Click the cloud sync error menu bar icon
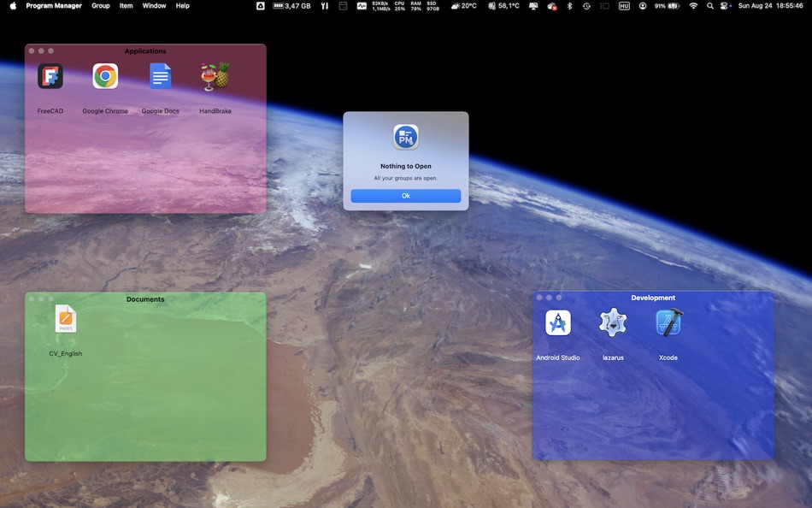This screenshot has width=812, height=508. (551, 6)
